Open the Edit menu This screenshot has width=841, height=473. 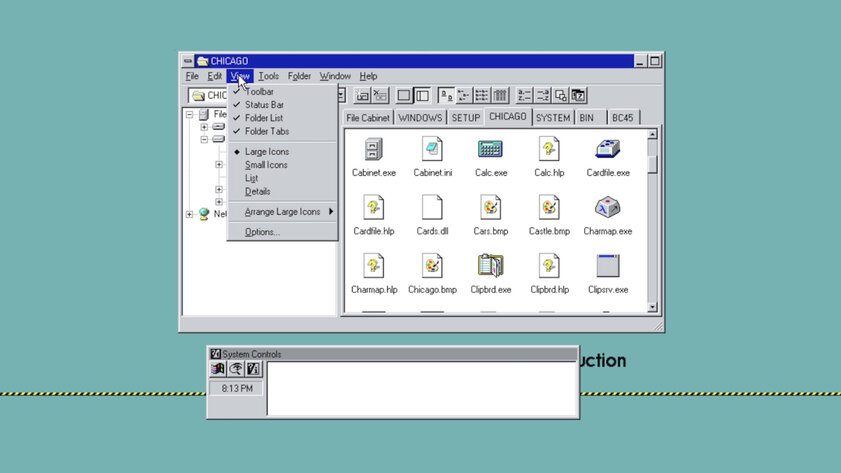point(215,76)
